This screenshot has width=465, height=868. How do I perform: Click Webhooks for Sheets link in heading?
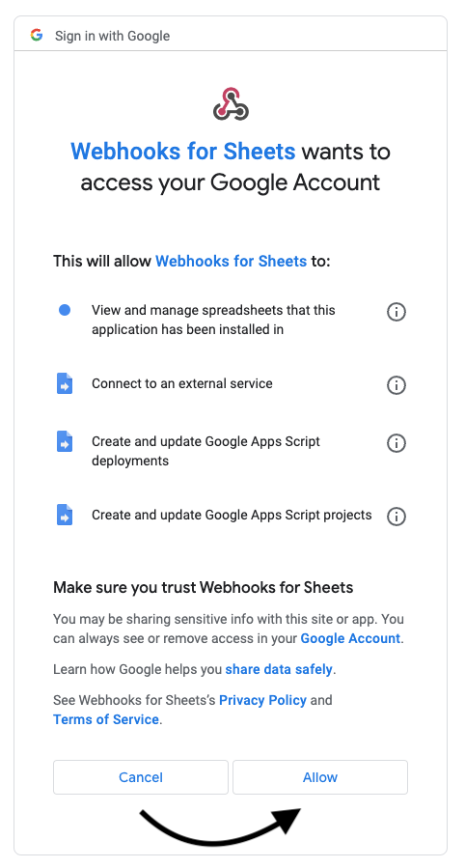pos(183,152)
